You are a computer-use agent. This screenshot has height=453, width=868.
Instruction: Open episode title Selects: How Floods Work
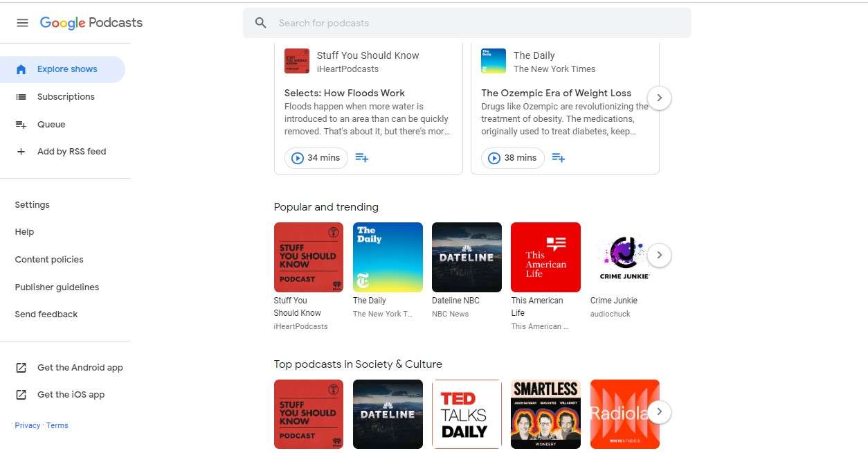click(x=345, y=93)
